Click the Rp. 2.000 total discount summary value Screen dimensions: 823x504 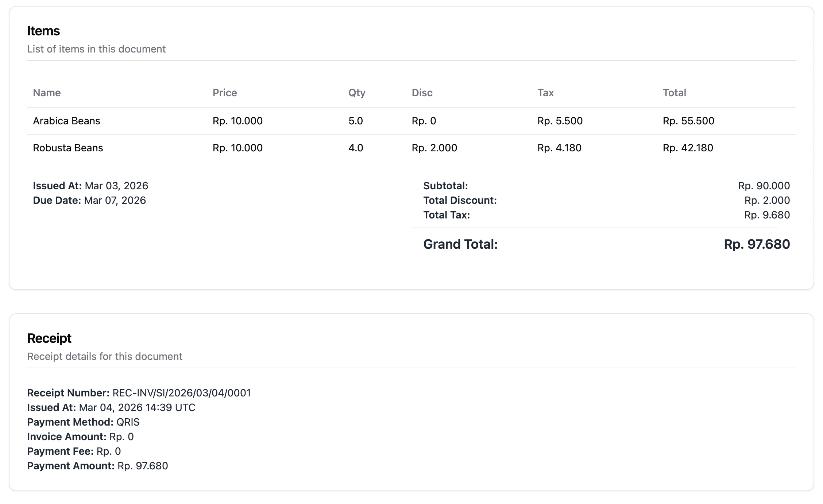pyautogui.click(x=767, y=200)
